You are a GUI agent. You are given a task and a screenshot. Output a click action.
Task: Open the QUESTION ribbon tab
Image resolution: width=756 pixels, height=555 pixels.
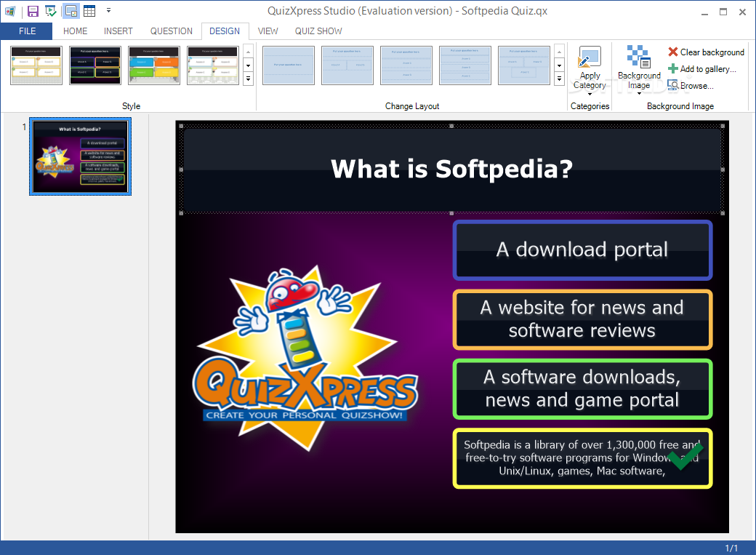(171, 31)
